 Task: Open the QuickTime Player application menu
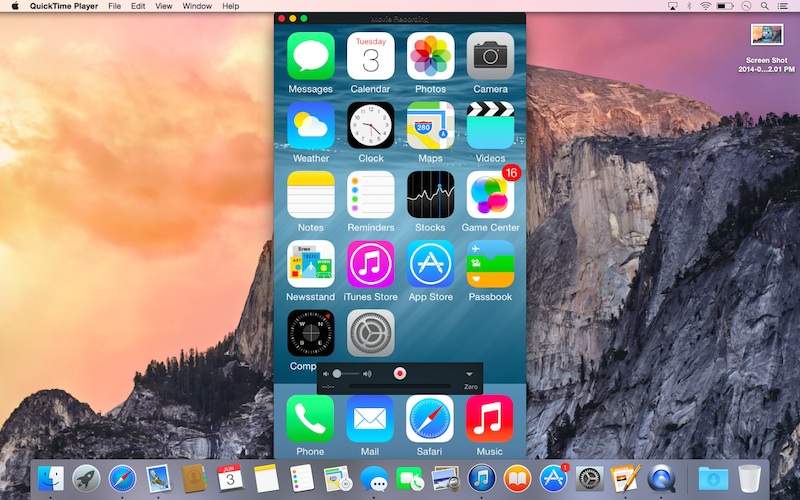(x=62, y=6)
